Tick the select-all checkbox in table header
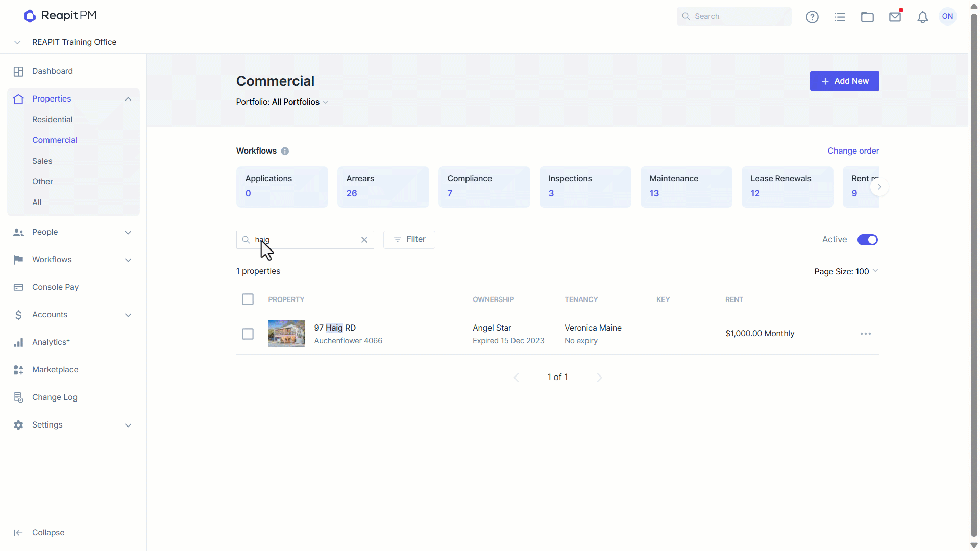 point(248,299)
